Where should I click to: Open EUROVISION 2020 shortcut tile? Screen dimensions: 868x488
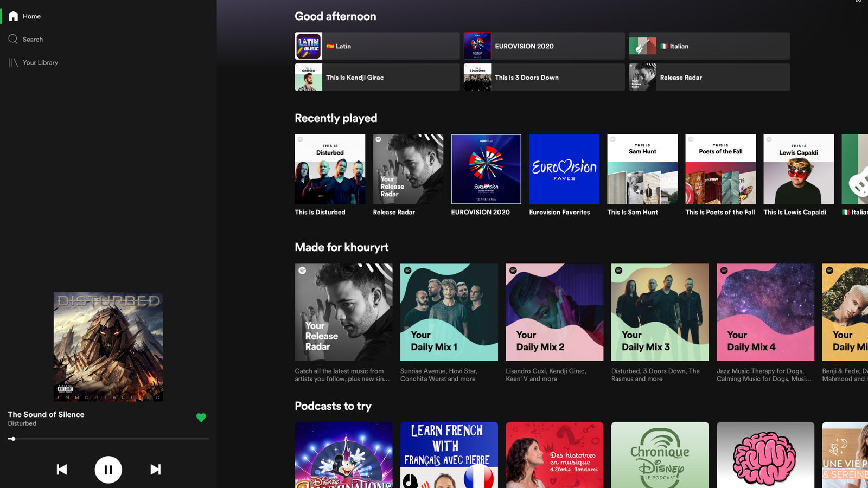click(544, 46)
